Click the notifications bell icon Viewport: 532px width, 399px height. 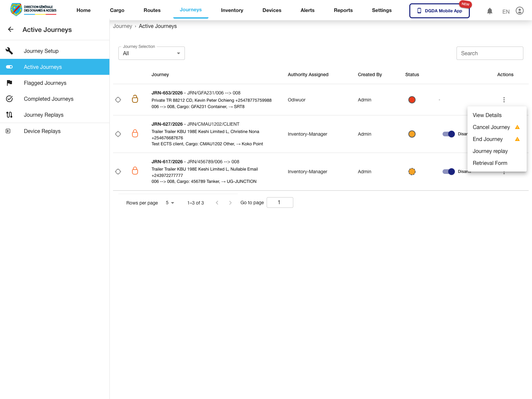489,11
